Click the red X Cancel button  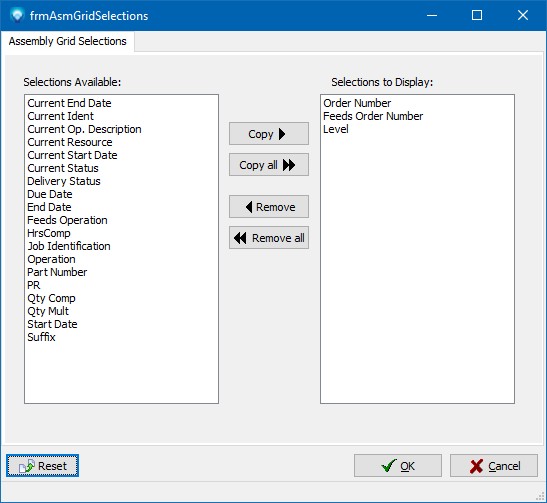tap(494, 466)
